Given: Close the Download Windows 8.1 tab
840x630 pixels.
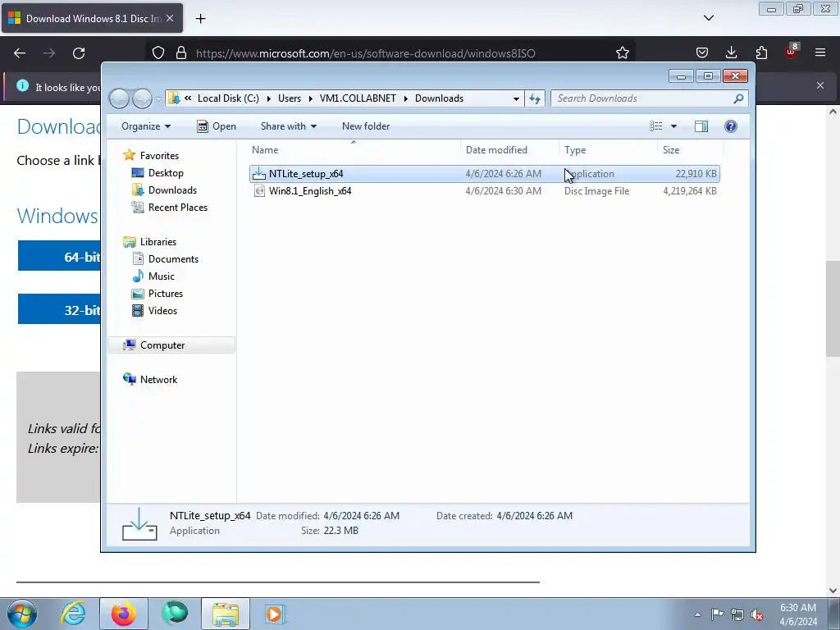Looking at the screenshot, I should [170, 18].
